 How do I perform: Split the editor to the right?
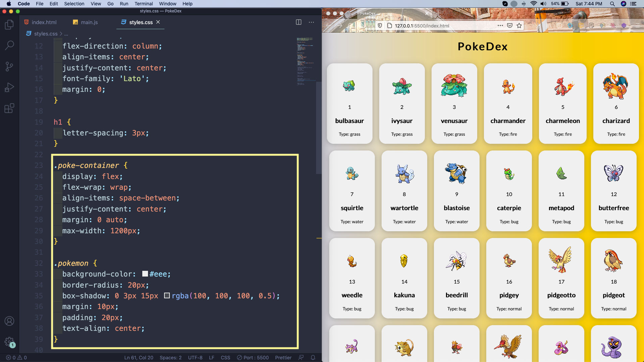(299, 22)
